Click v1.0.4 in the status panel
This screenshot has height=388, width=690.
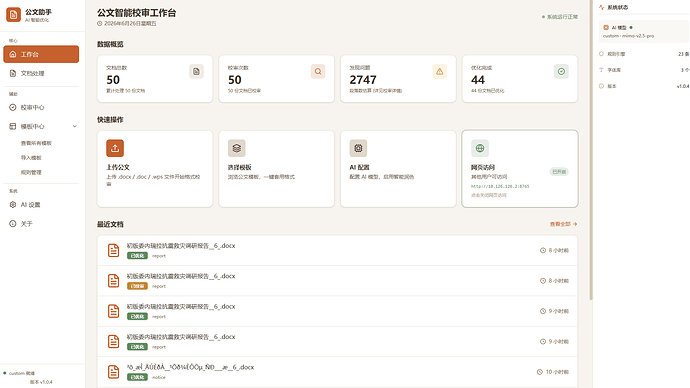tap(683, 86)
